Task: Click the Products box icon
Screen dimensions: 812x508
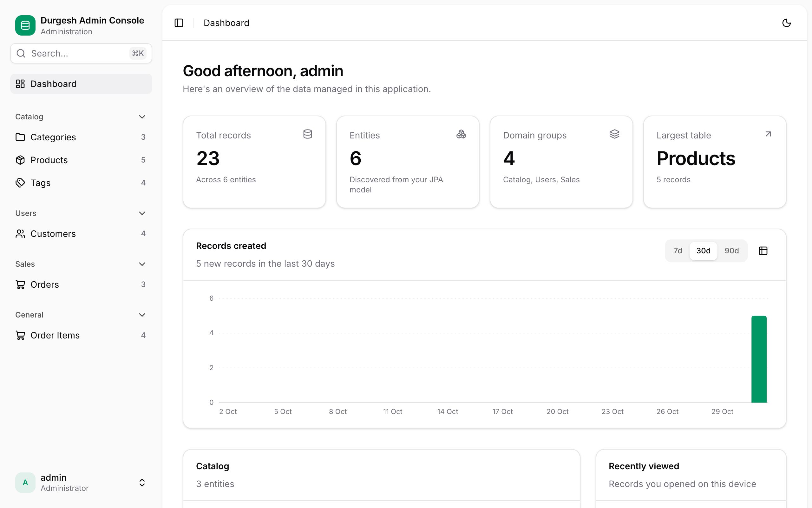Action: 21,160
